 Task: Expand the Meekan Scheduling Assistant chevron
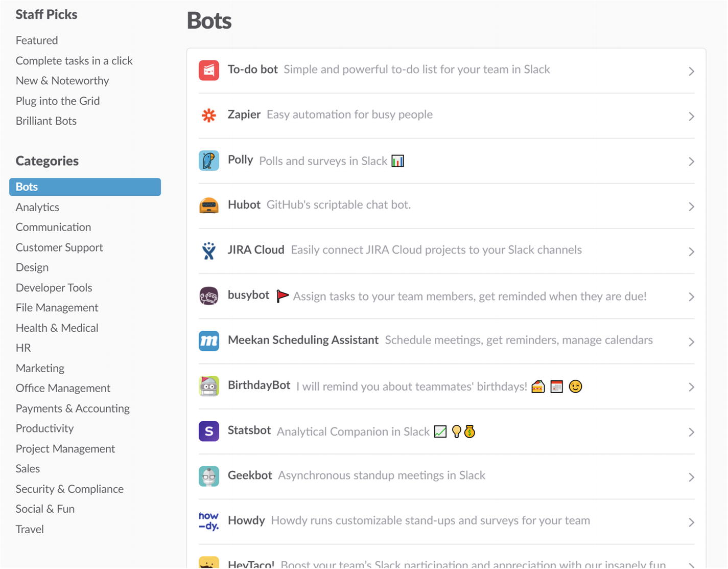pos(691,342)
